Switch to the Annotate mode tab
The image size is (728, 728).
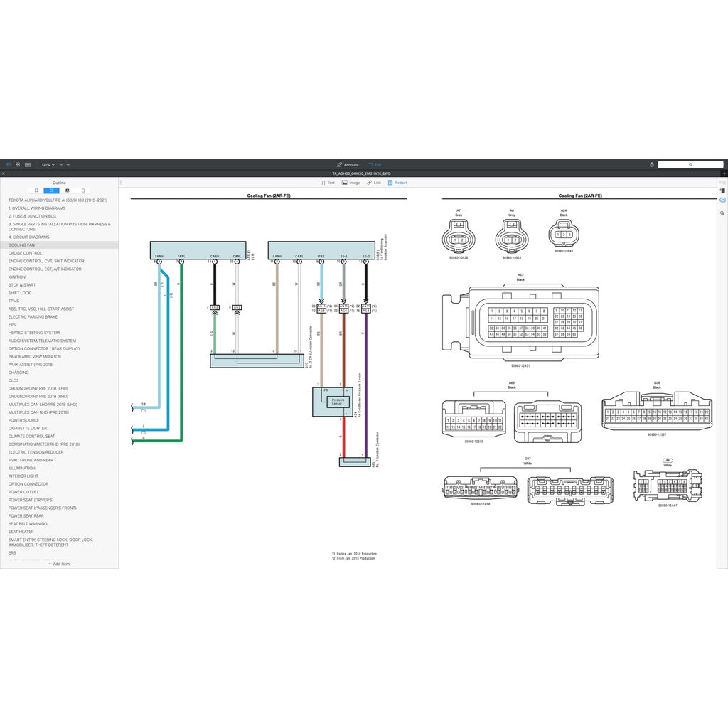click(x=348, y=164)
